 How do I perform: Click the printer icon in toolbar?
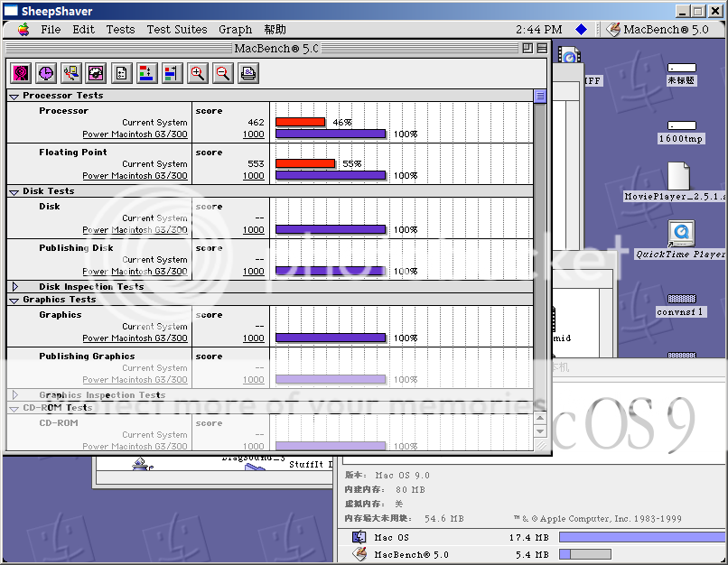(x=247, y=73)
